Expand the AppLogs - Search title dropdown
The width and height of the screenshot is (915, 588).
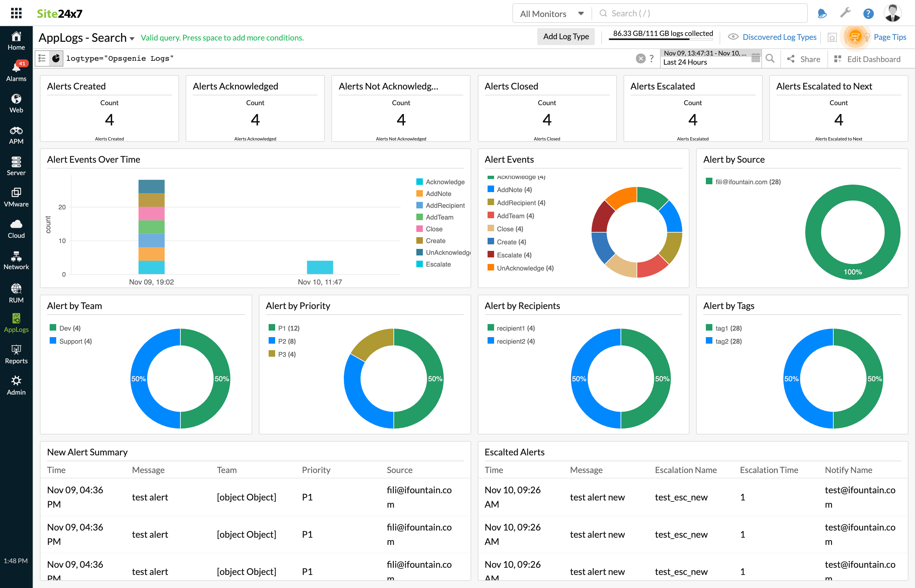point(132,38)
